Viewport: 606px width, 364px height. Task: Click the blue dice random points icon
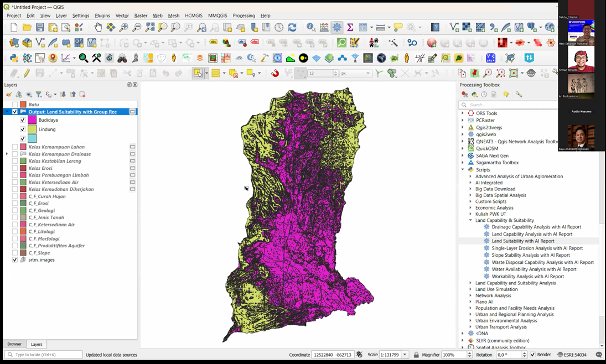[x=490, y=58]
